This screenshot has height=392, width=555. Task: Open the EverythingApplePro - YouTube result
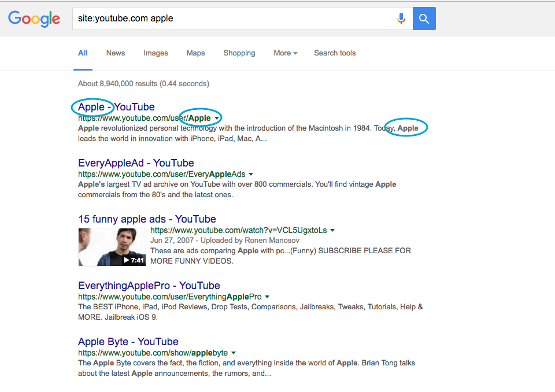click(x=149, y=286)
